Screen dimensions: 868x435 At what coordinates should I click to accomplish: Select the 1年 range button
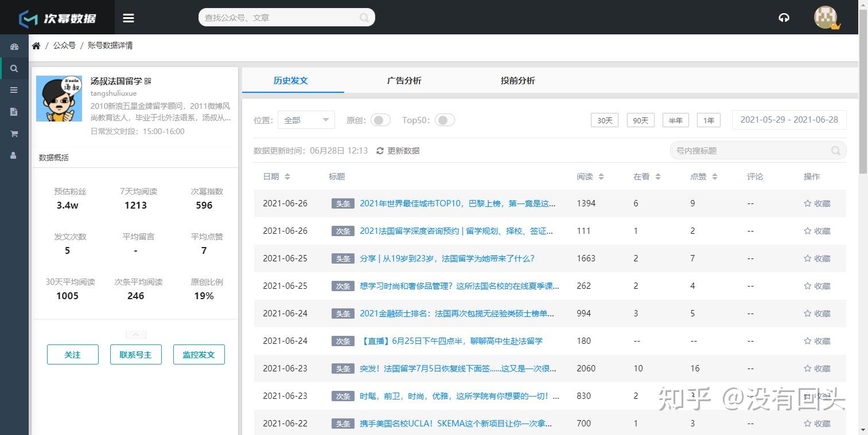coord(709,120)
